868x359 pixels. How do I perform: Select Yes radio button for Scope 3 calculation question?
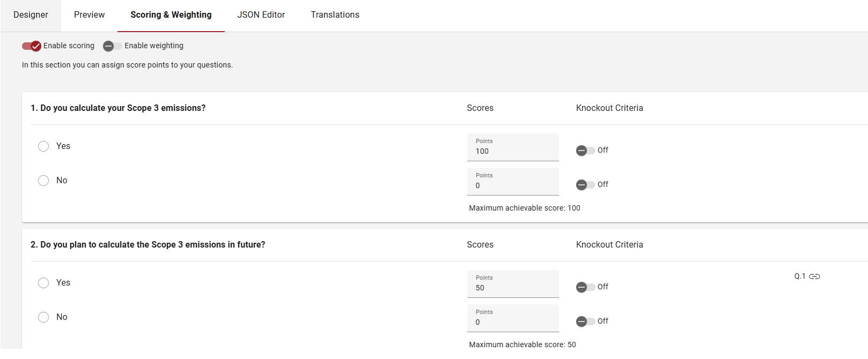pyautogui.click(x=43, y=146)
